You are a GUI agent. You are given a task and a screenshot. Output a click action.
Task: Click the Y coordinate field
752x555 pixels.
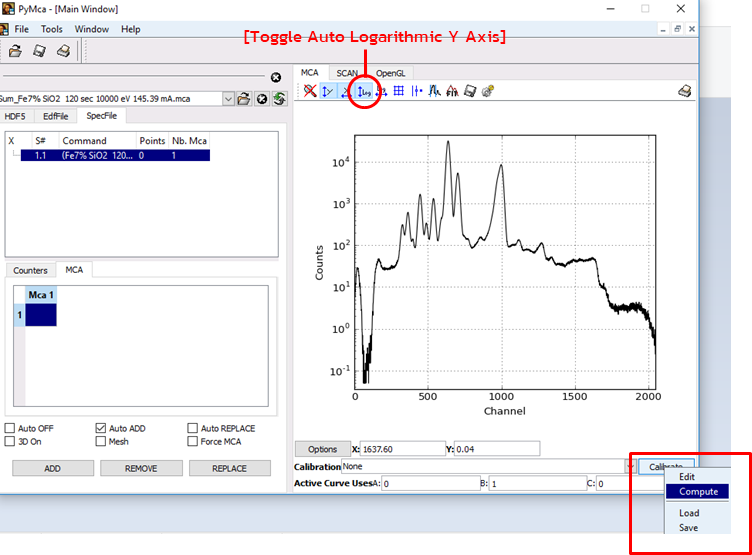[x=496, y=449]
